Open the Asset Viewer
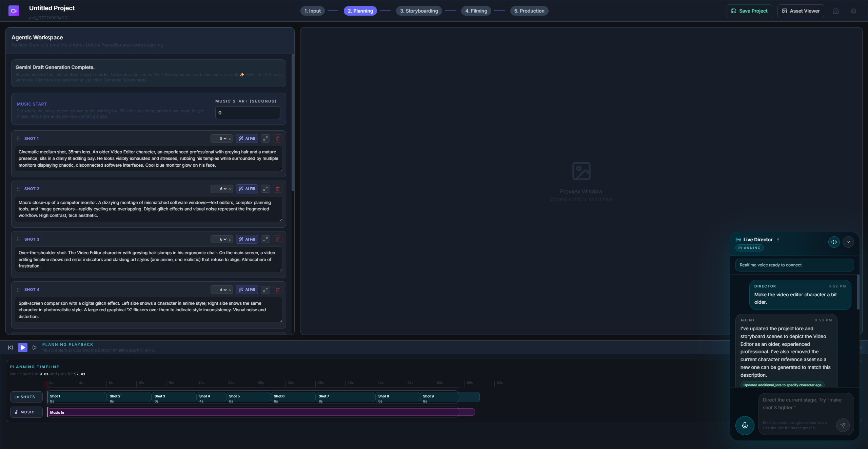This screenshot has height=449, width=868. coord(801,11)
